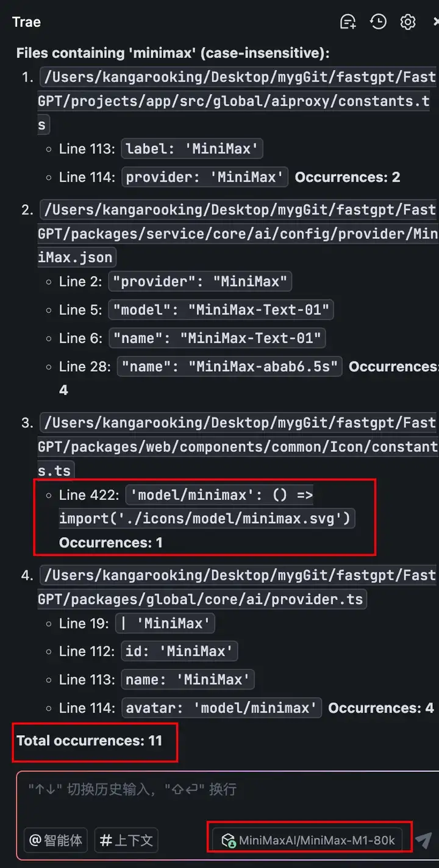Click the Trae panel title
Image resolution: width=439 pixels, height=868 pixels.
point(26,22)
